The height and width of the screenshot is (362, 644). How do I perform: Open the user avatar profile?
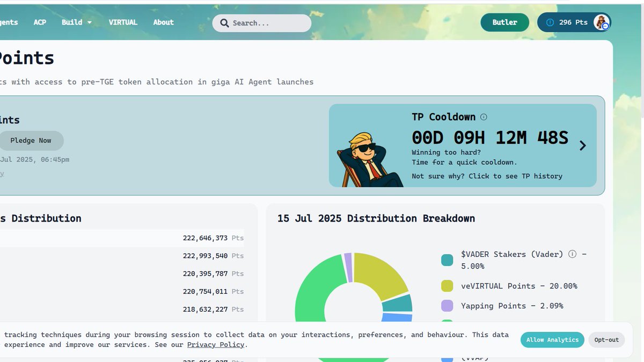tap(602, 23)
